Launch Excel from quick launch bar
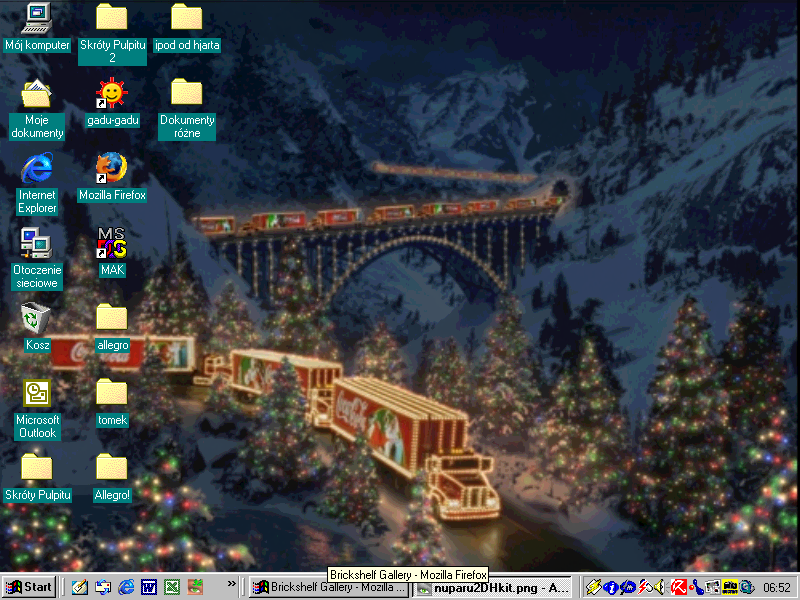 tap(172, 587)
